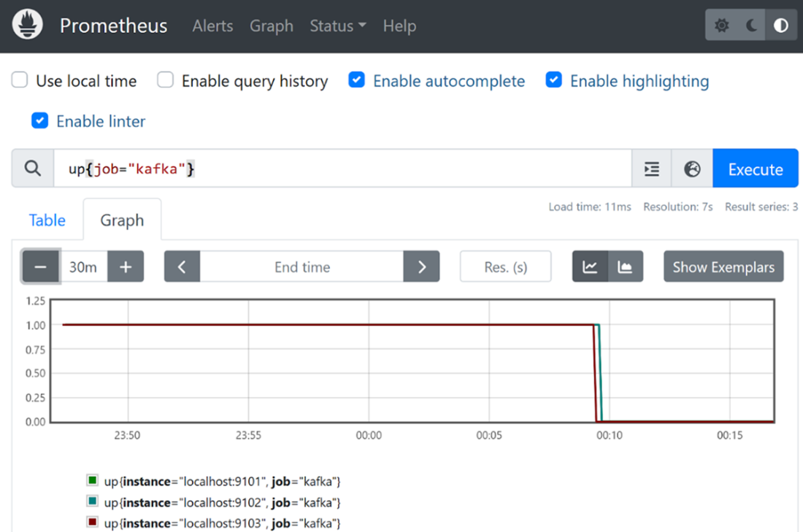Format the expression with indent icon
This screenshot has height=532, width=803.
652,169
